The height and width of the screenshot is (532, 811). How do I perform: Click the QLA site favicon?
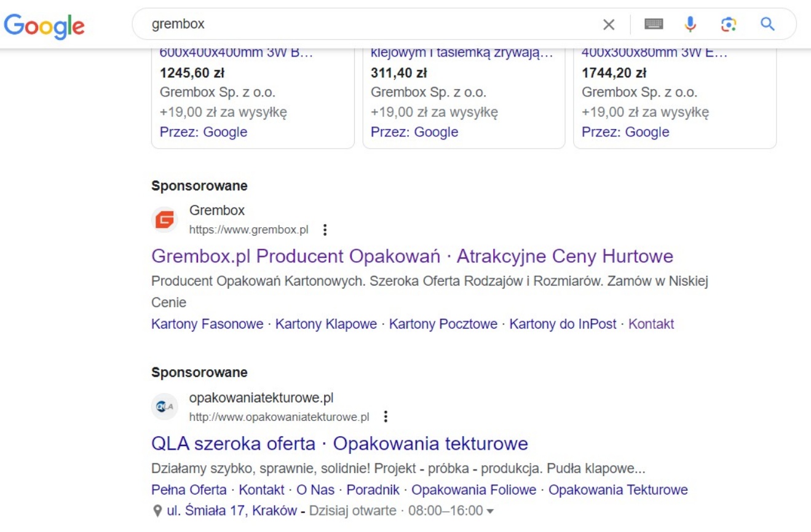tap(165, 407)
